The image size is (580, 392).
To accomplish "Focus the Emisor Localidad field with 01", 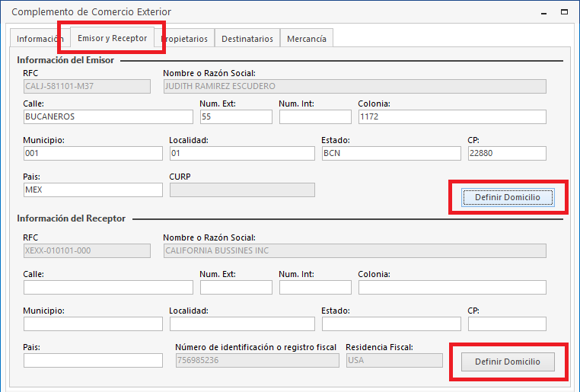I will click(241, 154).
